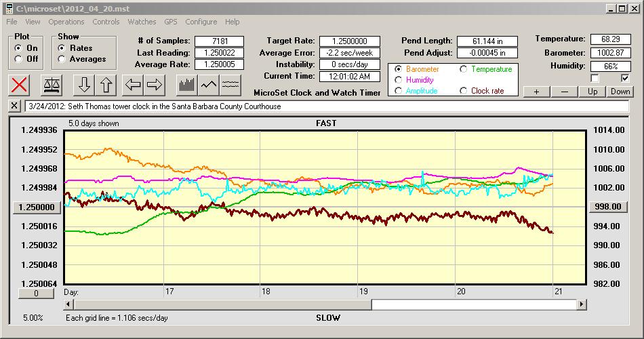Click the Instability value field
Image resolution: width=644 pixels, height=339 pixels.
[x=350, y=64]
